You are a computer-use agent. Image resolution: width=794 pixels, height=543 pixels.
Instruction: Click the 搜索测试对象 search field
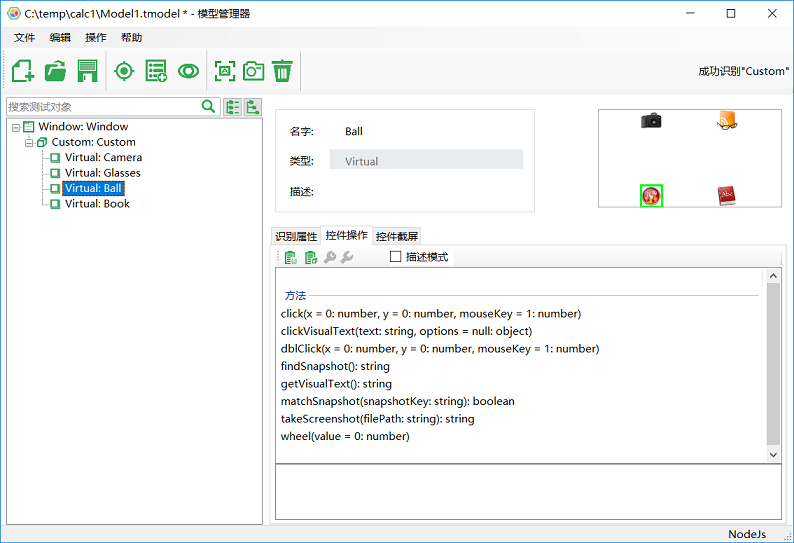tap(100, 107)
